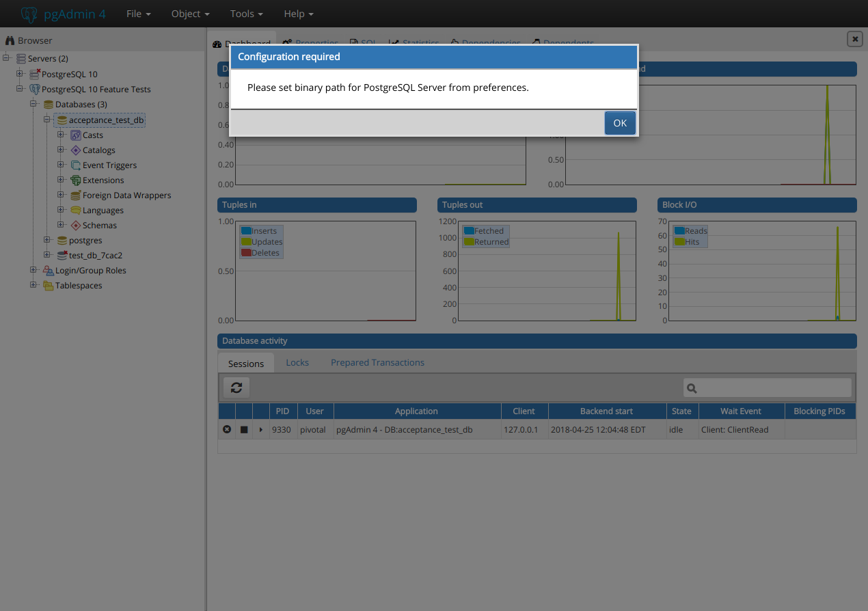The image size is (868, 611).
Task: Open the Tools menu
Action: point(246,14)
